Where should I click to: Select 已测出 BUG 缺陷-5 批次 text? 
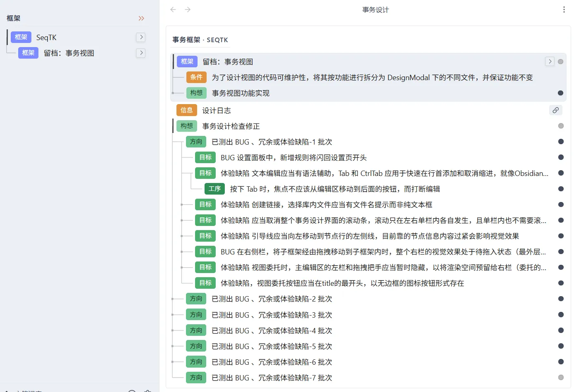pyautogui.click(x=272, y=347)
